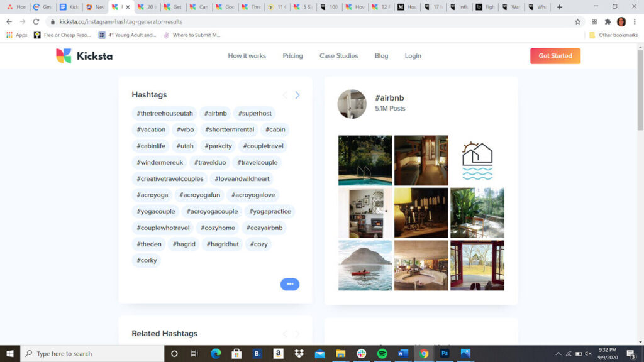Go to previous hashtags page arrow
Viewport: 644px width, 362px height.
click(x=285, y=96)
